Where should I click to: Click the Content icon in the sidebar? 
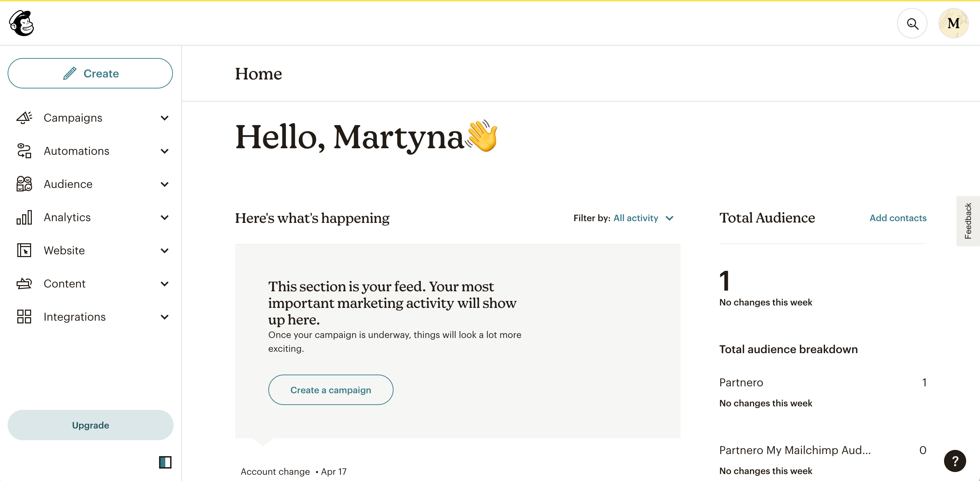pos(24,284)
